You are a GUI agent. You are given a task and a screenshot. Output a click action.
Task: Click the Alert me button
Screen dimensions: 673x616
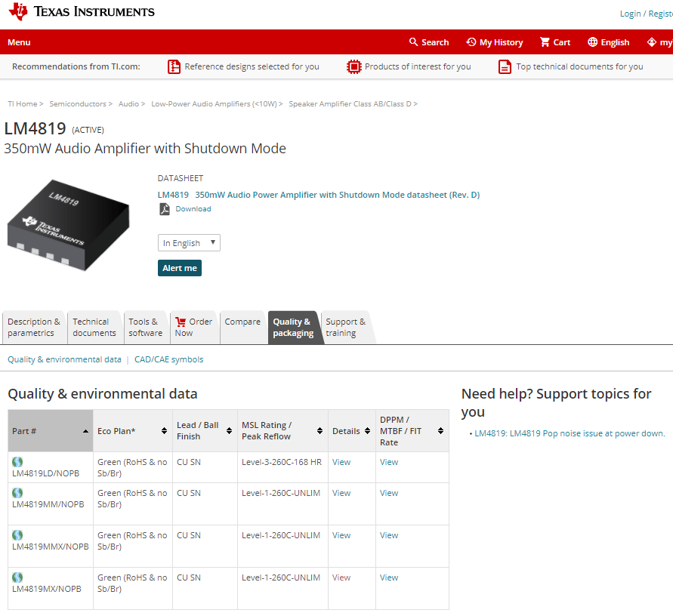[x=180, y=268]
